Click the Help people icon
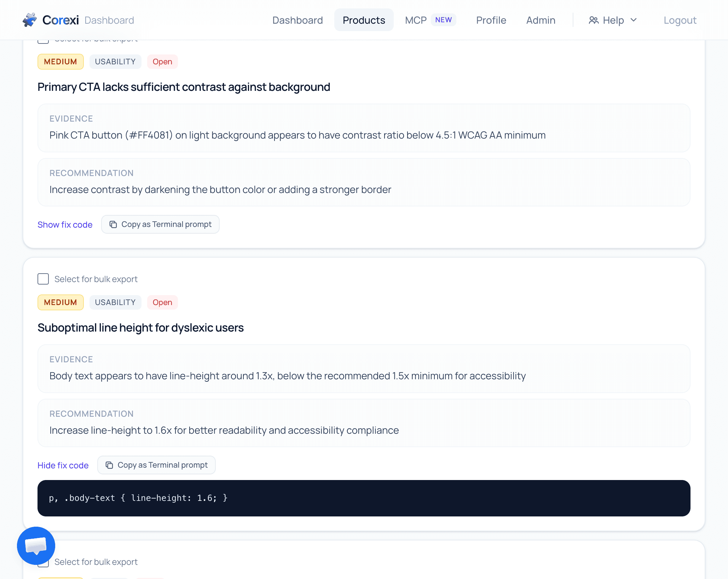This screenshot has height=579, width=728. 594,20
